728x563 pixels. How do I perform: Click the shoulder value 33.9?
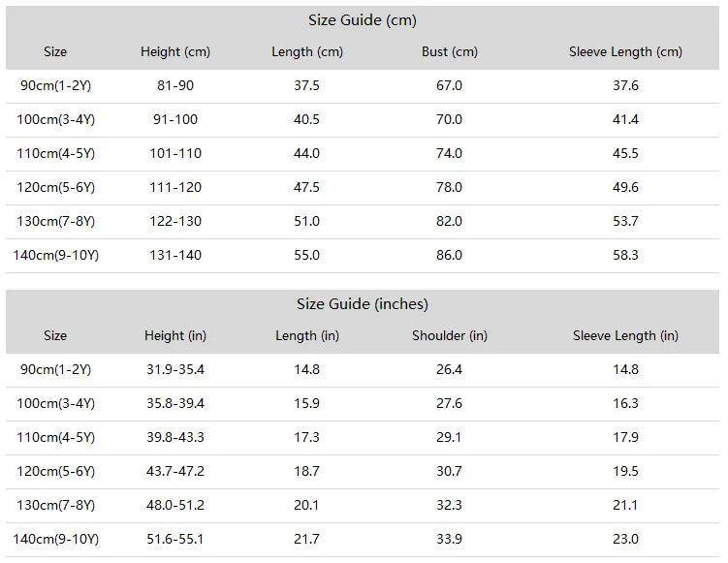point(449,540)
